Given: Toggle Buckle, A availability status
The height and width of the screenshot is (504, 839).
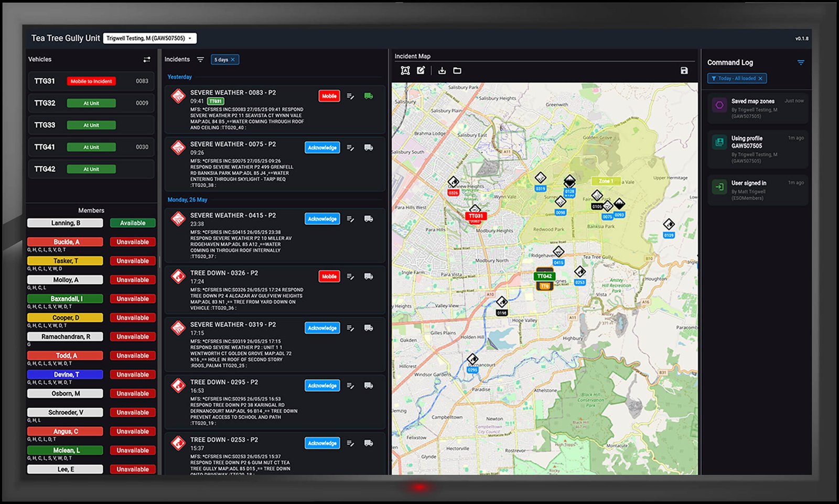Looking at the screenshot, I should 133,242.
